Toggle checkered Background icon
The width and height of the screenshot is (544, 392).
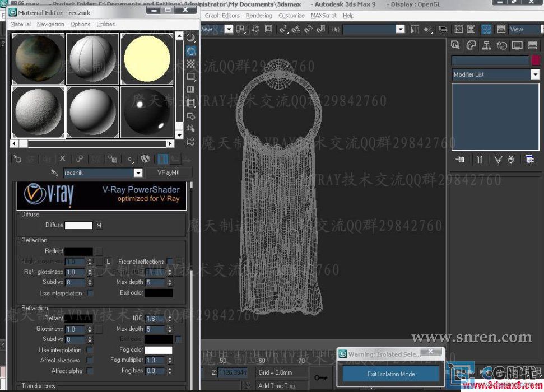(190, 64)
